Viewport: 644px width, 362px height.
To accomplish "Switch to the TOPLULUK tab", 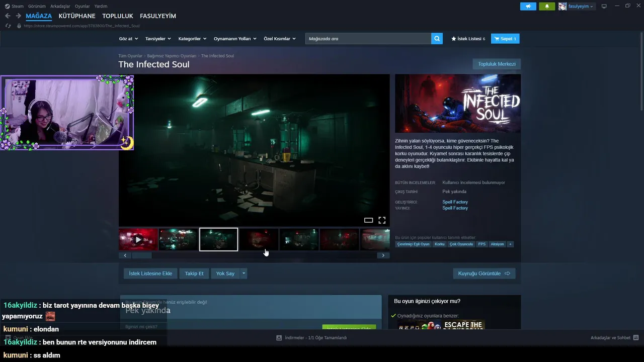I will click(118, 16).
